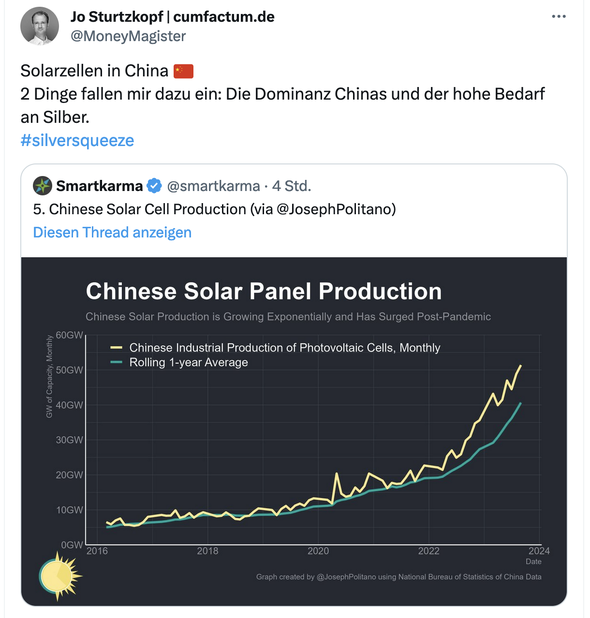This screenshot has width=590, height=618.
Task: Click the '4 Std.' timestamp
Action: click(292, 186)
